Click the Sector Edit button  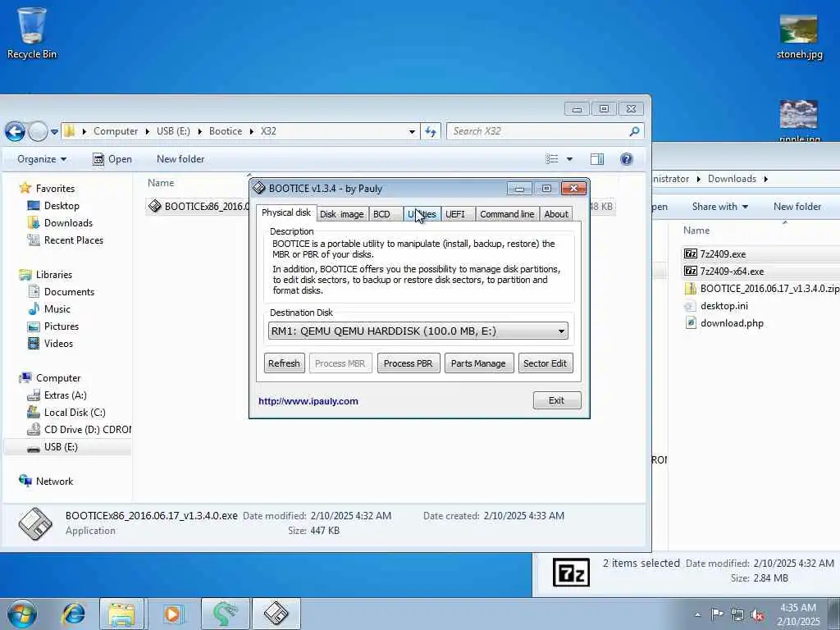(x=545, y=363)
